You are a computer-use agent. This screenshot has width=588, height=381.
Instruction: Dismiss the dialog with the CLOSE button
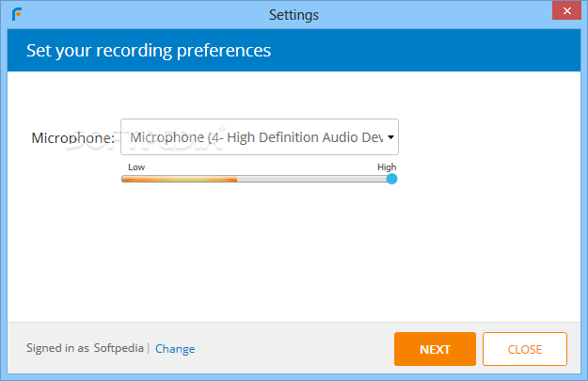525,349
